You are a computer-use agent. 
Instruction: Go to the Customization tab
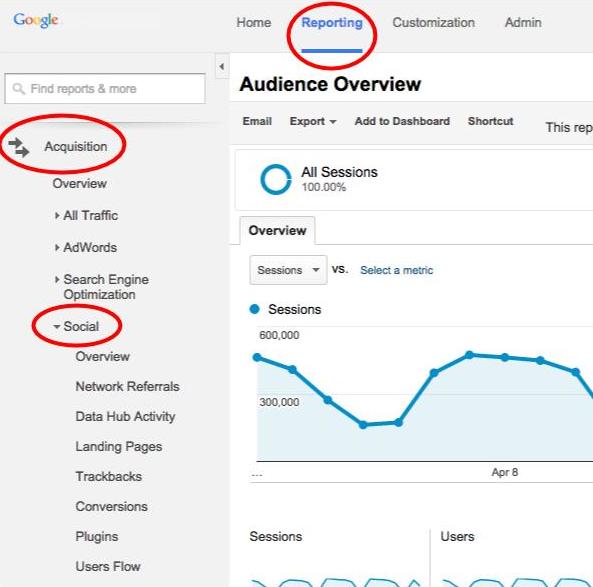tap(433, 23)
